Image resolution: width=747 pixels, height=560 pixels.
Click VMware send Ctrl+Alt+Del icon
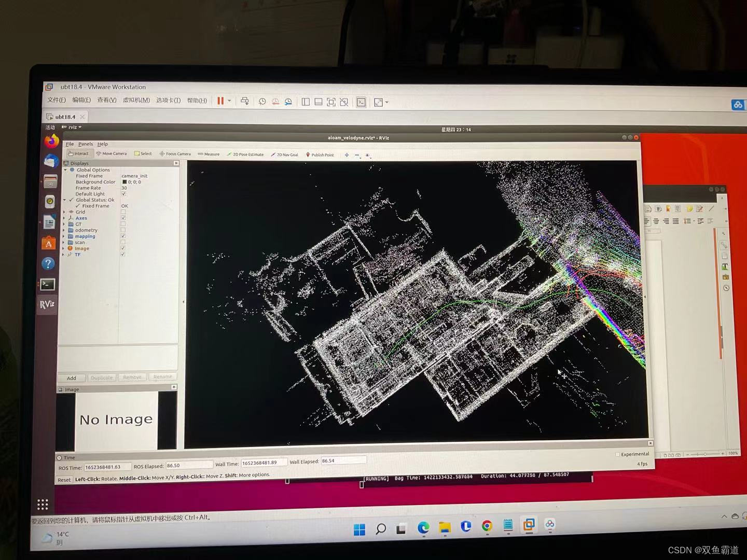[x=245, y=101]
